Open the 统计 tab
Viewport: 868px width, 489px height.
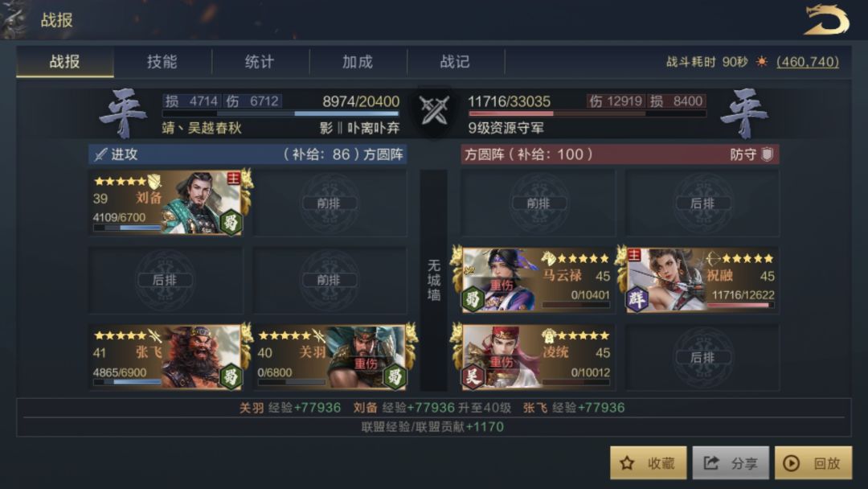260,61
